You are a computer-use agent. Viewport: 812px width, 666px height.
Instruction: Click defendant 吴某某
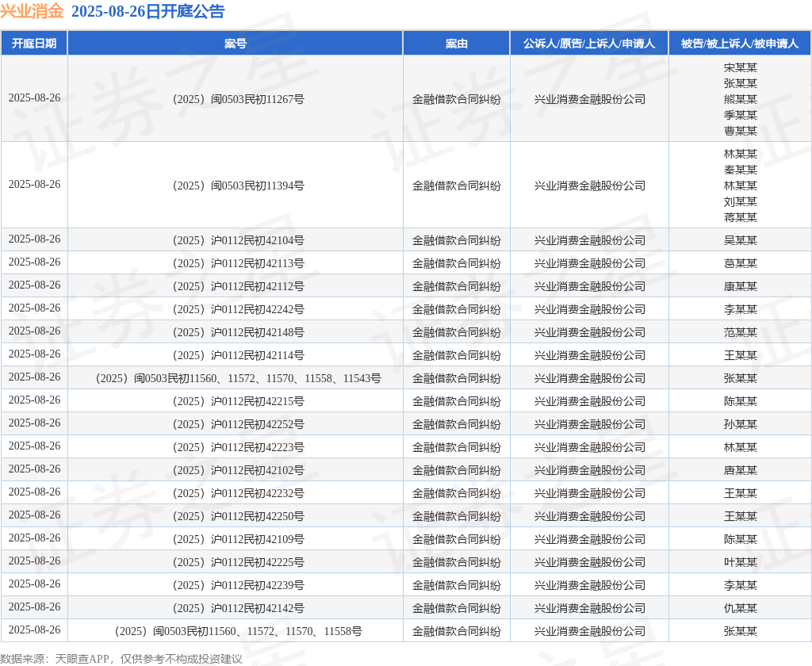[740, 240]
